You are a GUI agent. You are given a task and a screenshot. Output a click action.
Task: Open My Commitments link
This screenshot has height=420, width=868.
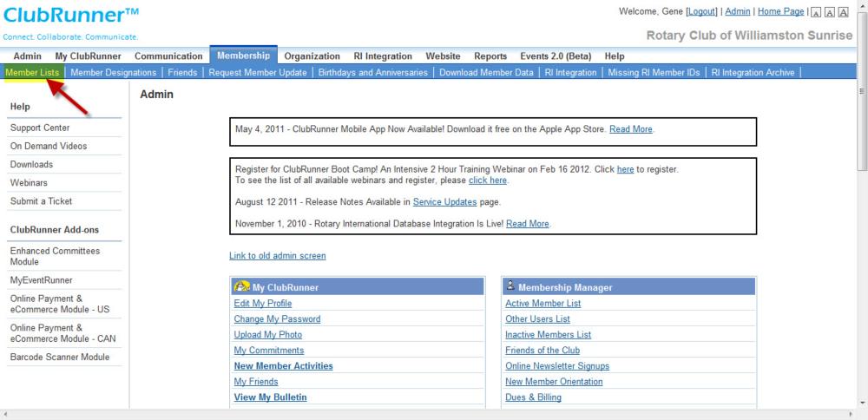point(268,351)
